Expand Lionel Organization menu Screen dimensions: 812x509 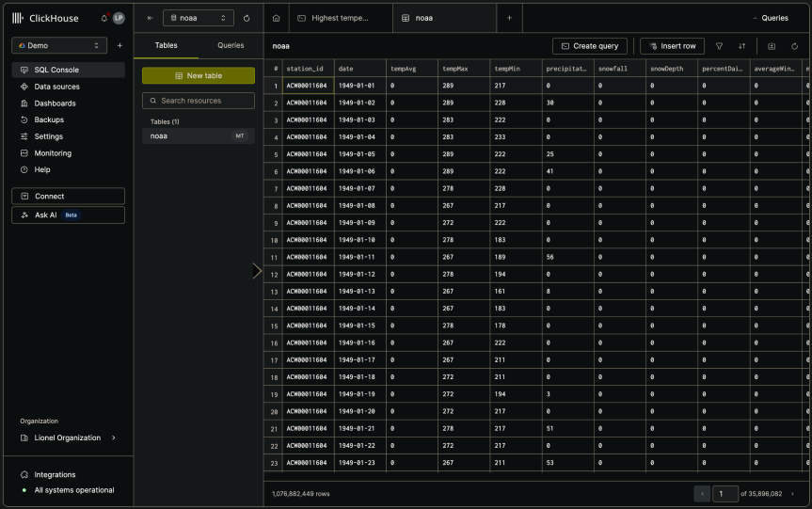point(68,438)
